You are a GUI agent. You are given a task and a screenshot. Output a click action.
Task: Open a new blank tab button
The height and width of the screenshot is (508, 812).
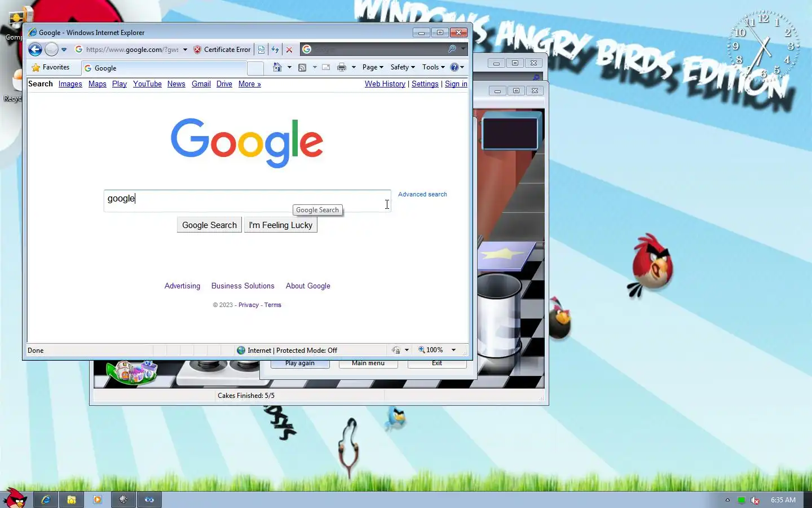coord(255,68)
